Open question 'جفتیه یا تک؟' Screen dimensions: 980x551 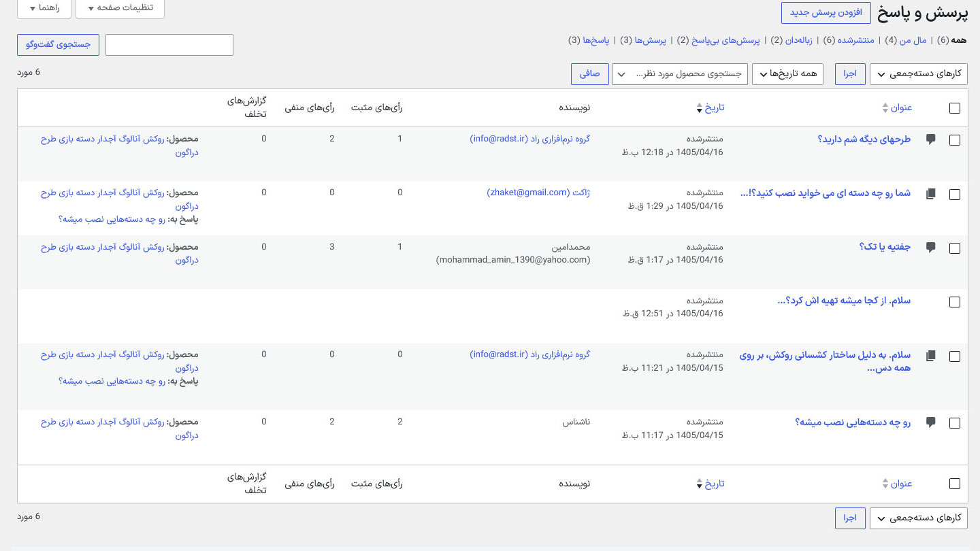885,247
